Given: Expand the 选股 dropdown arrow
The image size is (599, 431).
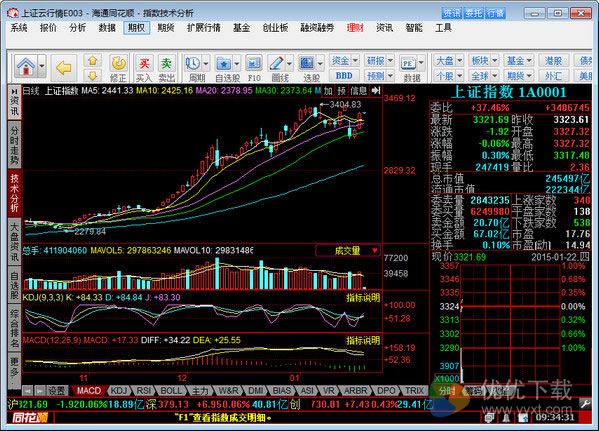Looking at the screenshot, I should click(320, 64).
